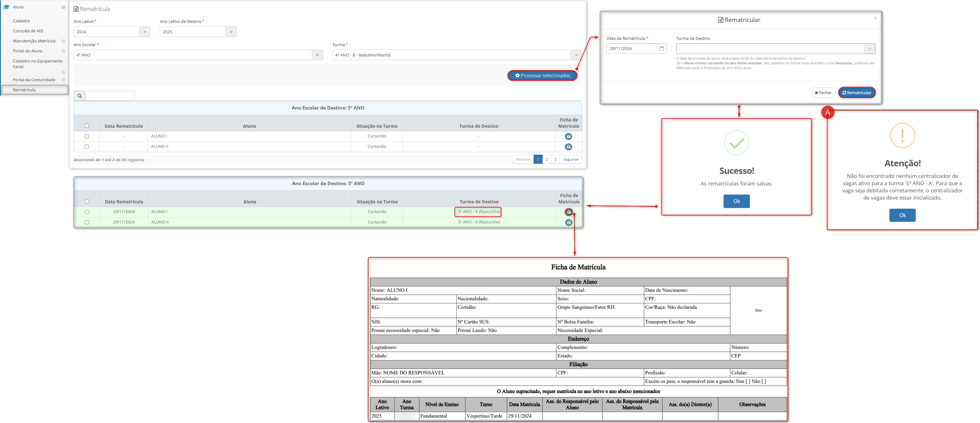Go to page 2 of records
The image size is (980, 423).
[547, 159]
